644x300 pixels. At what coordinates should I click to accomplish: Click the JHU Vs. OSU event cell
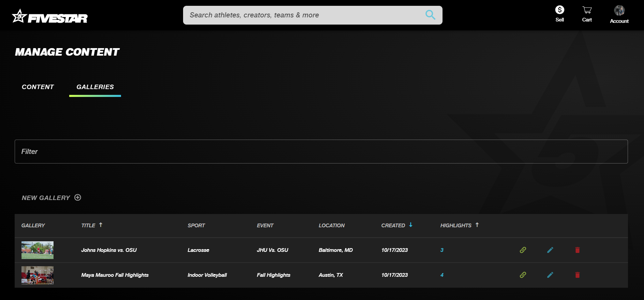pos(272,250)
